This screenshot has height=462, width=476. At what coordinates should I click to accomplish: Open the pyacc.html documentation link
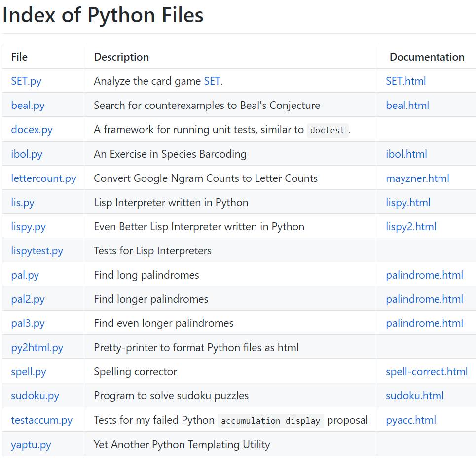[x=411, y=420]
